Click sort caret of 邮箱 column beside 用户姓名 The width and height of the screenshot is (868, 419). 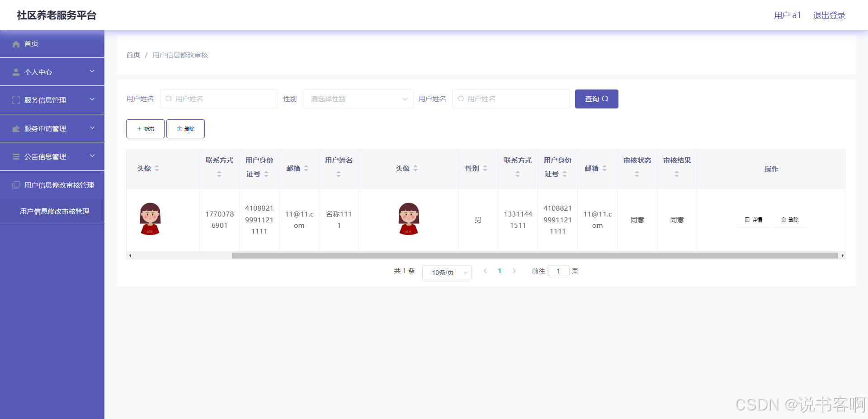(x=306, y=168)
